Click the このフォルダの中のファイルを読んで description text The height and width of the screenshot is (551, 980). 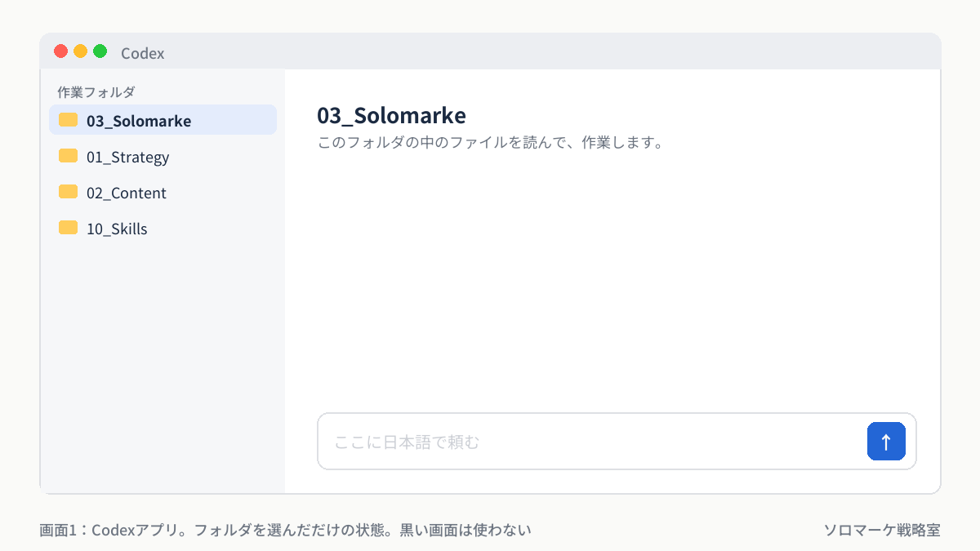(489, 143)
